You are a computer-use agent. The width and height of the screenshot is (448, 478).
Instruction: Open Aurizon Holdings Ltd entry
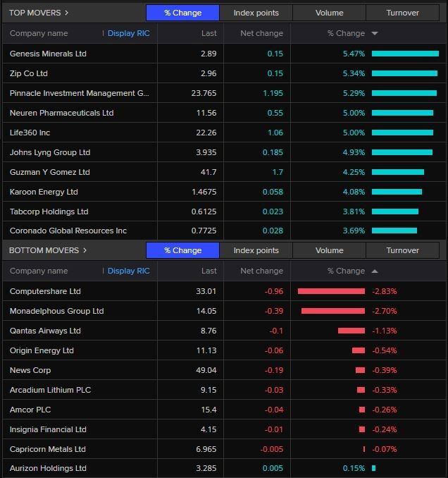point(48,468)
